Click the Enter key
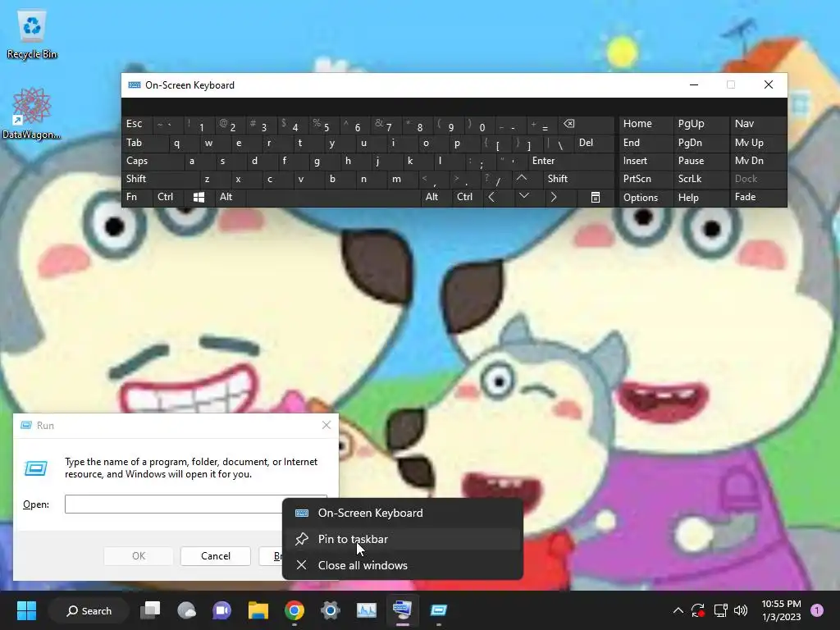Viewport: 840px width, 630px height. (x=570, y=161)
